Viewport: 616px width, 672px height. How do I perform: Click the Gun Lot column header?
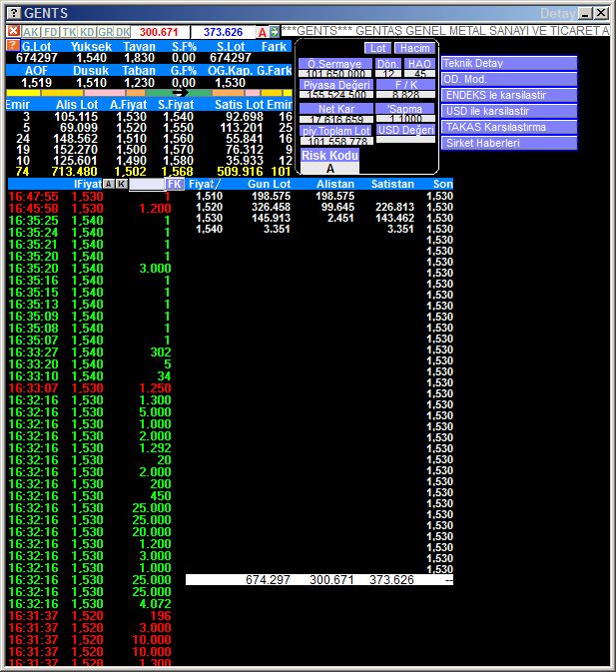(269, 184)
